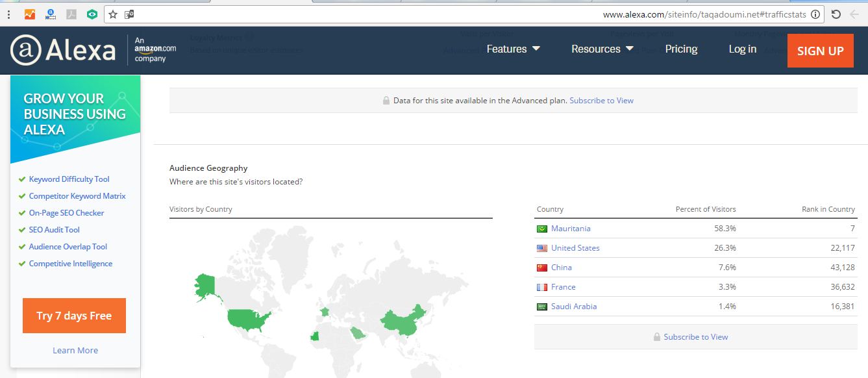Viewport: 868px width, 378px height.
Task: View site information via the info icon
Action: (x=816, y=14)
